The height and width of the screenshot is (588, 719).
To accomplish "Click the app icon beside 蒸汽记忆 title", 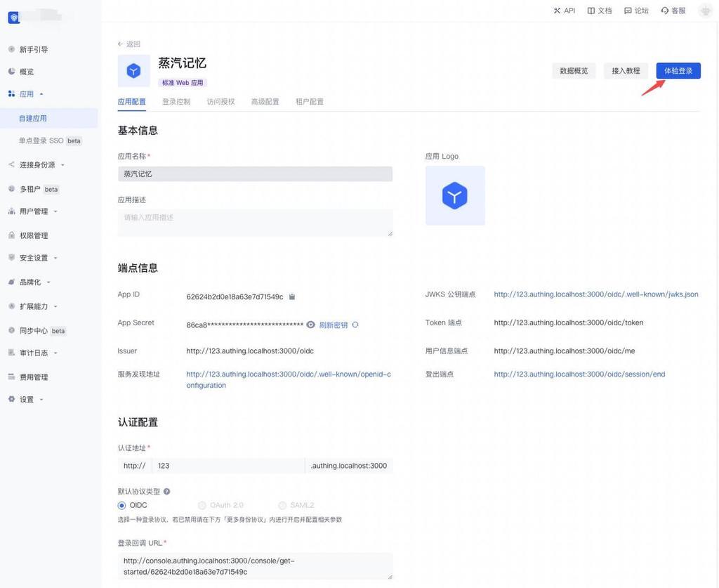I will click(x=133, y=71).
